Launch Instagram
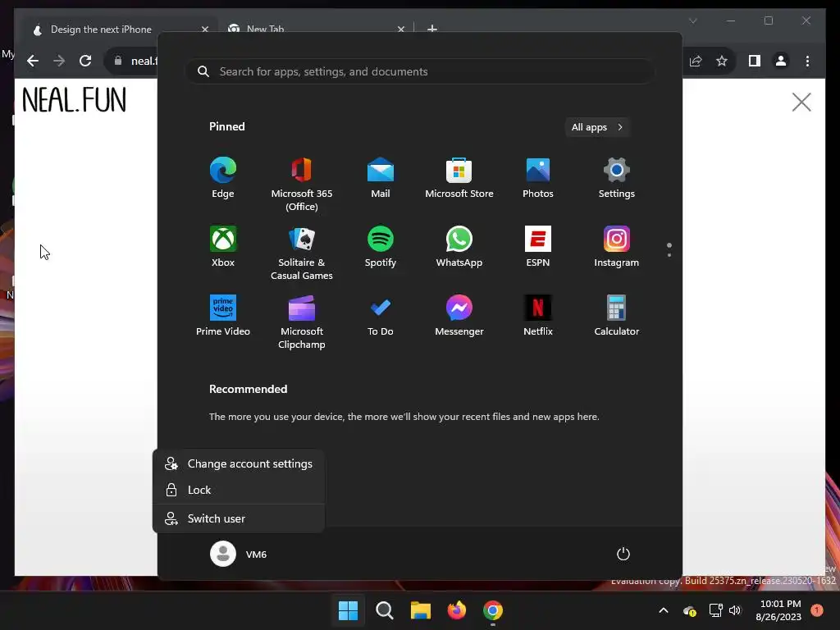 coord(617,247)
